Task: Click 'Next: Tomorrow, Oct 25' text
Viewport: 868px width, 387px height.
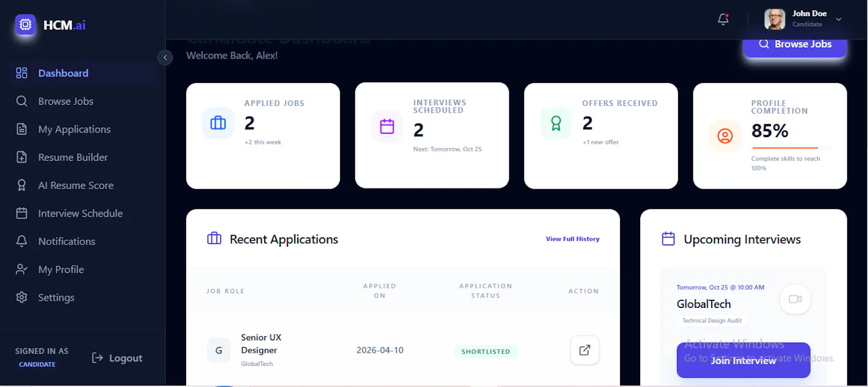Action: coord(447,149)
